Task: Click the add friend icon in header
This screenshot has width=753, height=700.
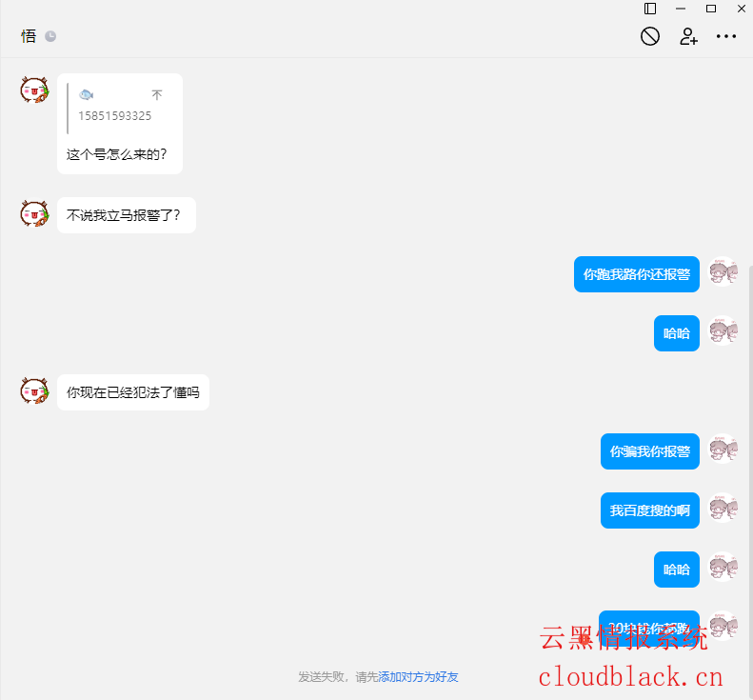Action: (688, 36)
